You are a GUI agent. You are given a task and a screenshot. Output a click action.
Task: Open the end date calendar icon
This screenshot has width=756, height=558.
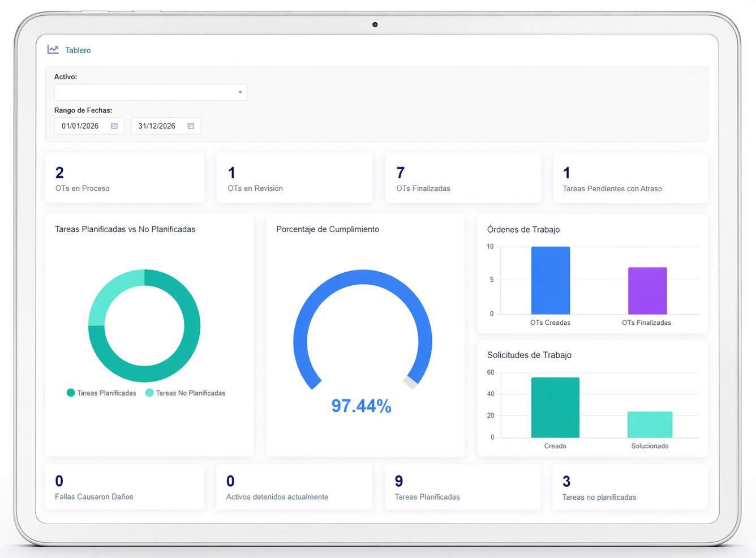click(192, 126)
